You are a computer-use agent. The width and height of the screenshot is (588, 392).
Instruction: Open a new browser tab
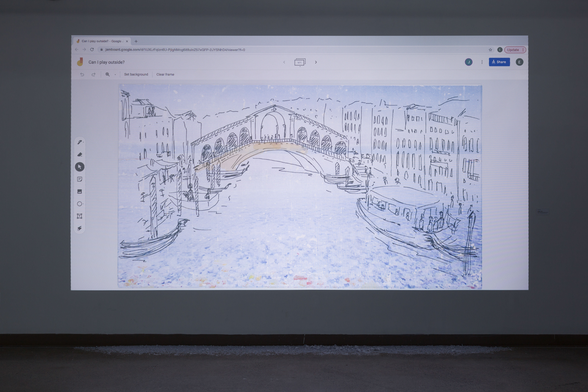point(136,41)
